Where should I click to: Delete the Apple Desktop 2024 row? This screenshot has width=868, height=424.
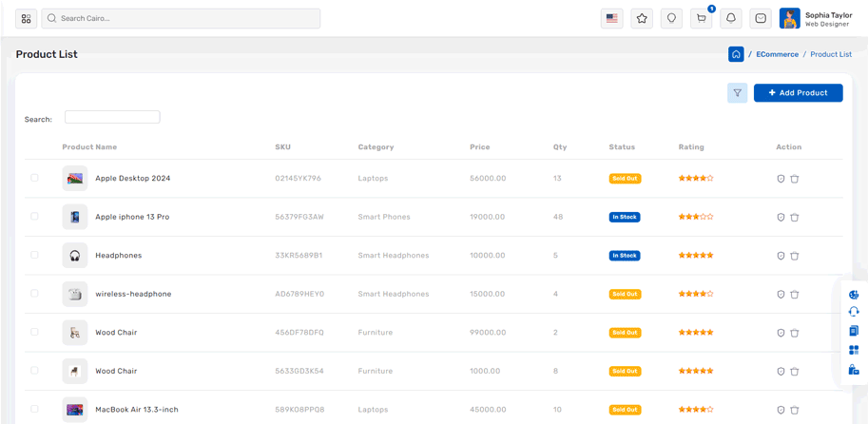tap(795, 179)
